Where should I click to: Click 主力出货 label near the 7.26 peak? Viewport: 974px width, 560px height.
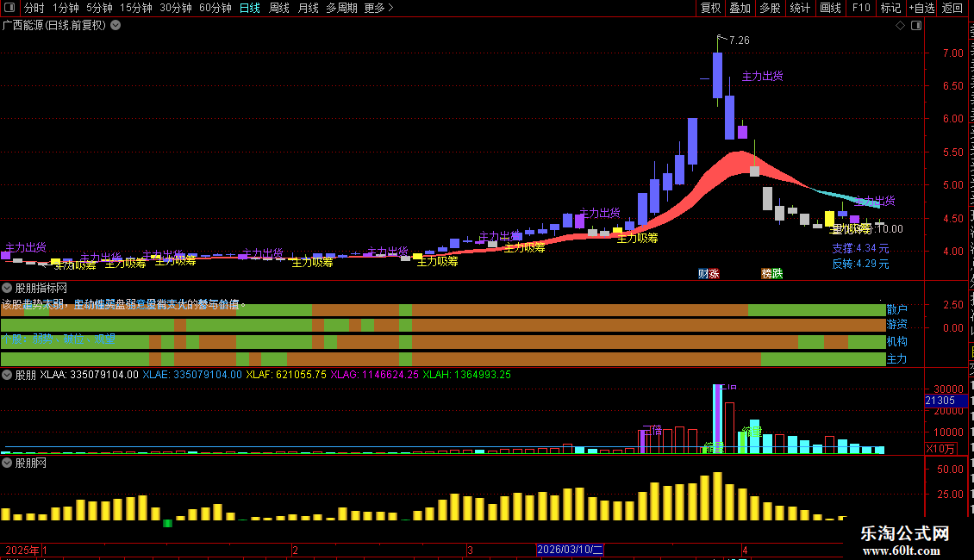point(762,77)
